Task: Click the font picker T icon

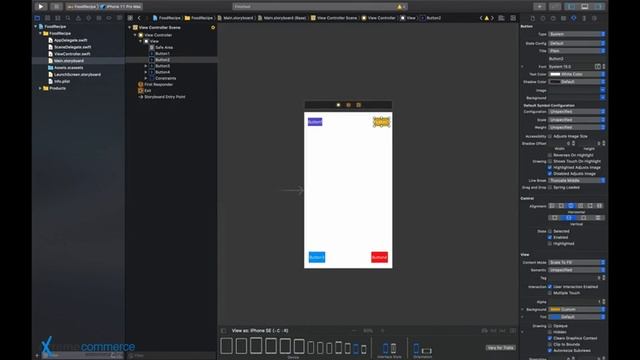Action: [598, 67]
